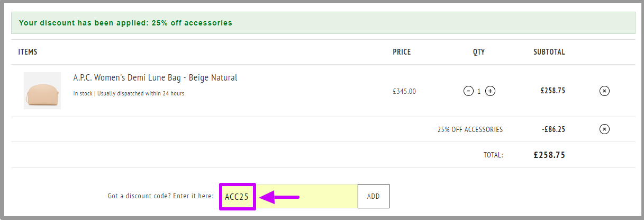Screen dimensions: 644x220
Task: Focus the discount code field containing ACC25
Action: pos(289,196)
